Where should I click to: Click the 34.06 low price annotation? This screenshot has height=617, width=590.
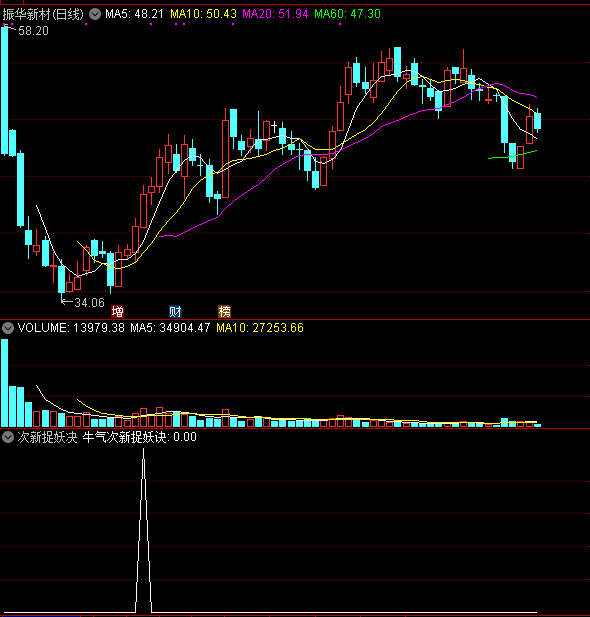pyautogui.click(x=89, y=303)
